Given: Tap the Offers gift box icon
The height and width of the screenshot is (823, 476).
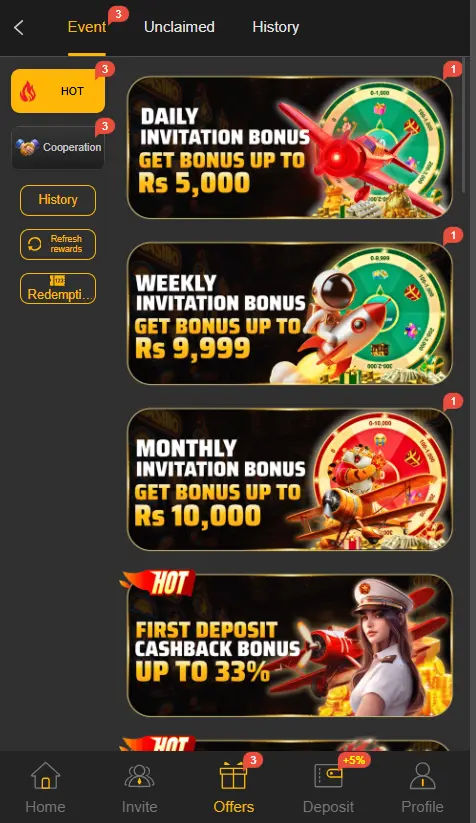Looking at the screenshot, I should tap(233, 776).
